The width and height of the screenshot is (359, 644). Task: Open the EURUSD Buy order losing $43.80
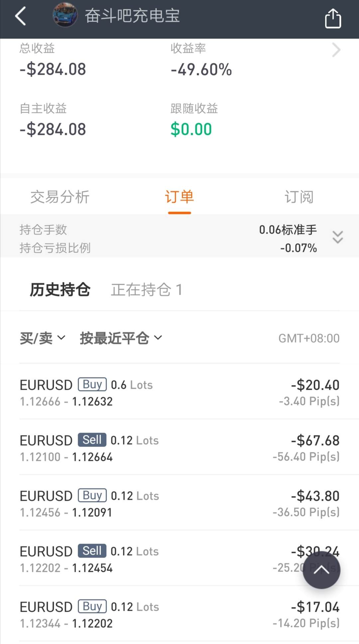[x=179, y=503]
